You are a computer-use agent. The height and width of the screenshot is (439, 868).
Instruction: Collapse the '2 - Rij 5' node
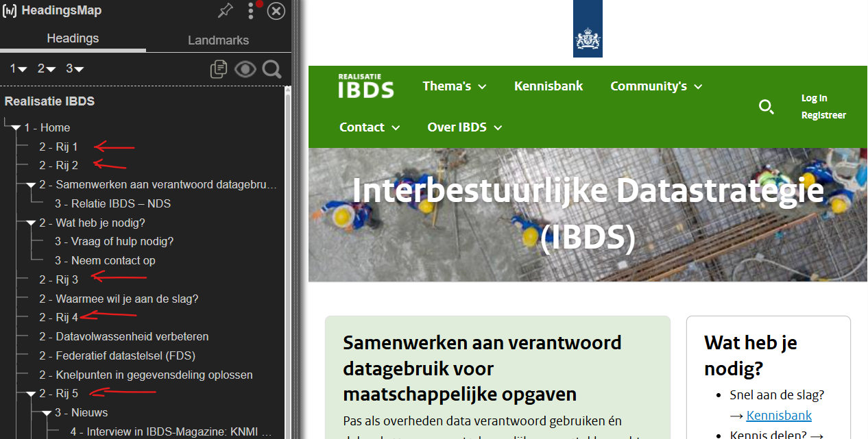31,394
